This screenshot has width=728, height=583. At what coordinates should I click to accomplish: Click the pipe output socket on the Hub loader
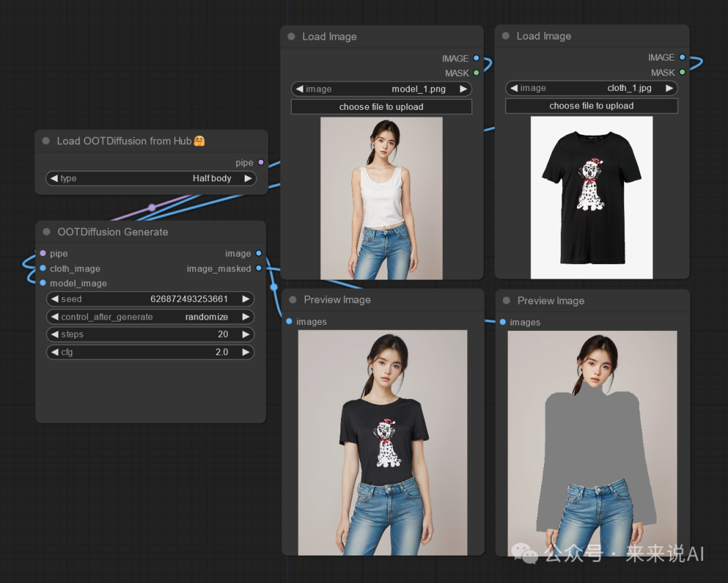261,162
